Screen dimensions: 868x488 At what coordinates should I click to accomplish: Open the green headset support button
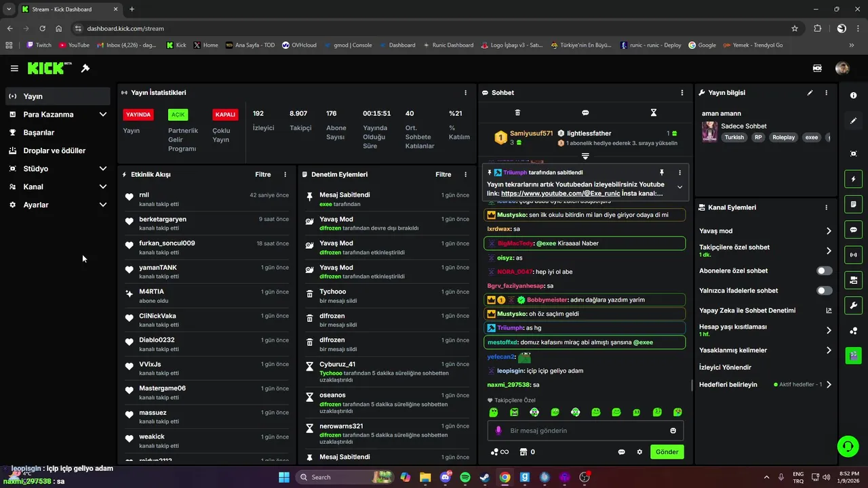click(848, 446)
